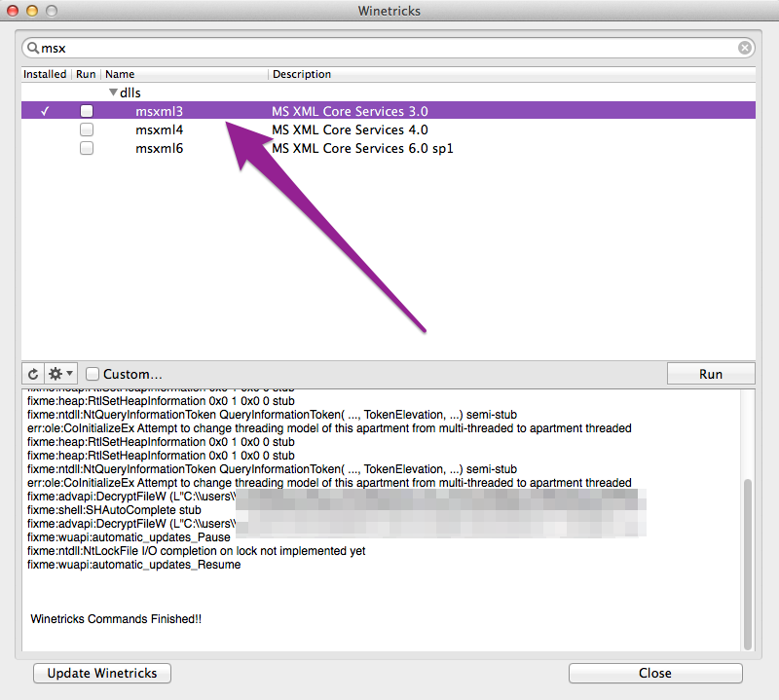The image size is (779, 700).
Task: Enable the Custom... checkbox
Action: click(93, 374)
